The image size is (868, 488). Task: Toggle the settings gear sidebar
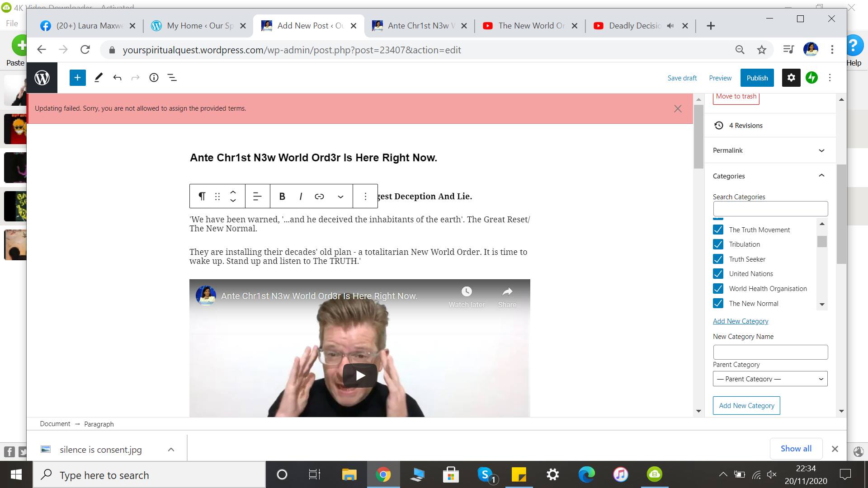(x=791, y=78)
